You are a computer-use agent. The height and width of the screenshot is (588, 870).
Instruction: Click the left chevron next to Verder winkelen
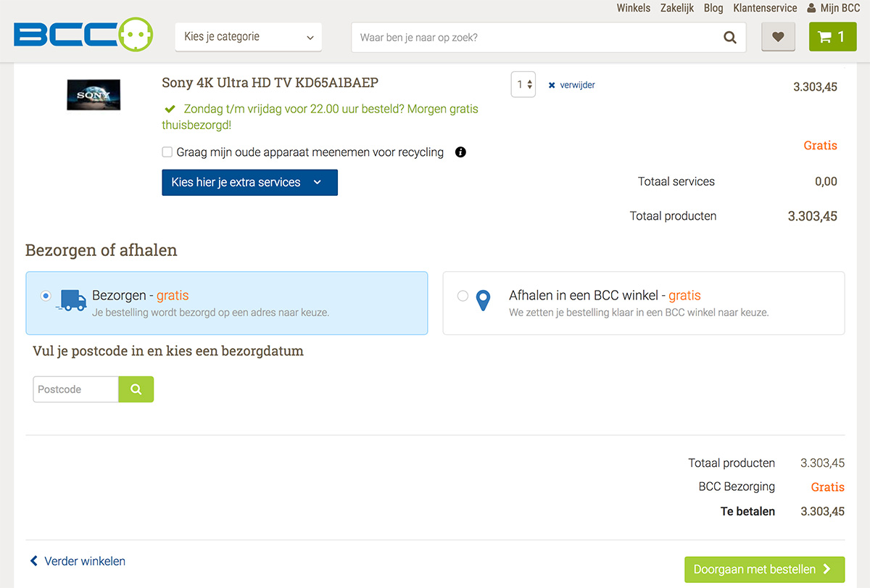(x=34, y=561)
